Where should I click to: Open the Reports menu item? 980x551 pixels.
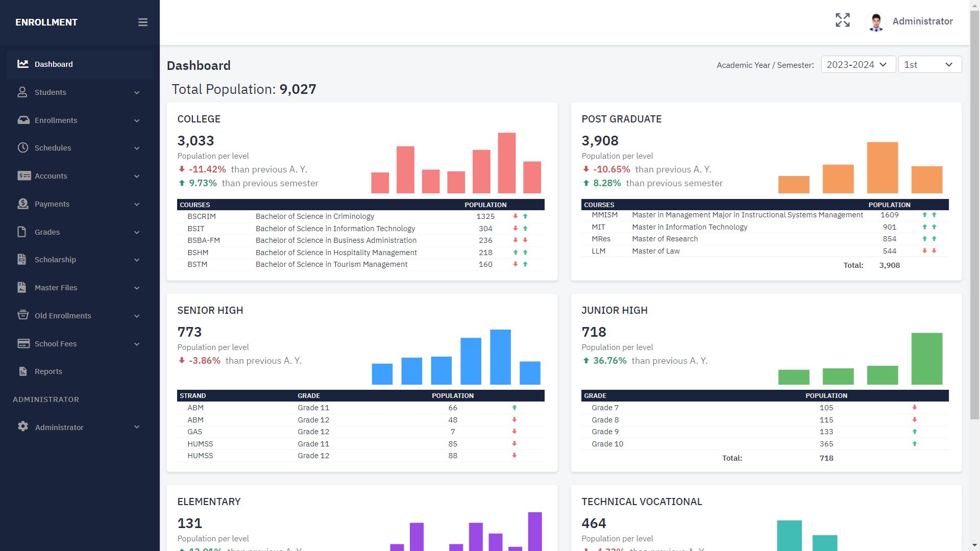point(48,371)
